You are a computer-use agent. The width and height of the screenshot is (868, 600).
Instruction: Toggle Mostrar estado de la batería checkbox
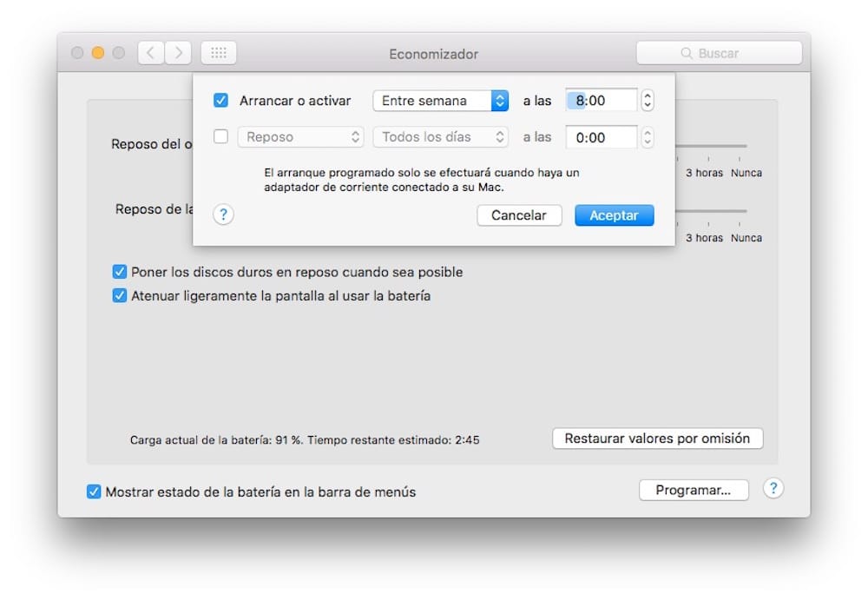pos(95,491)
